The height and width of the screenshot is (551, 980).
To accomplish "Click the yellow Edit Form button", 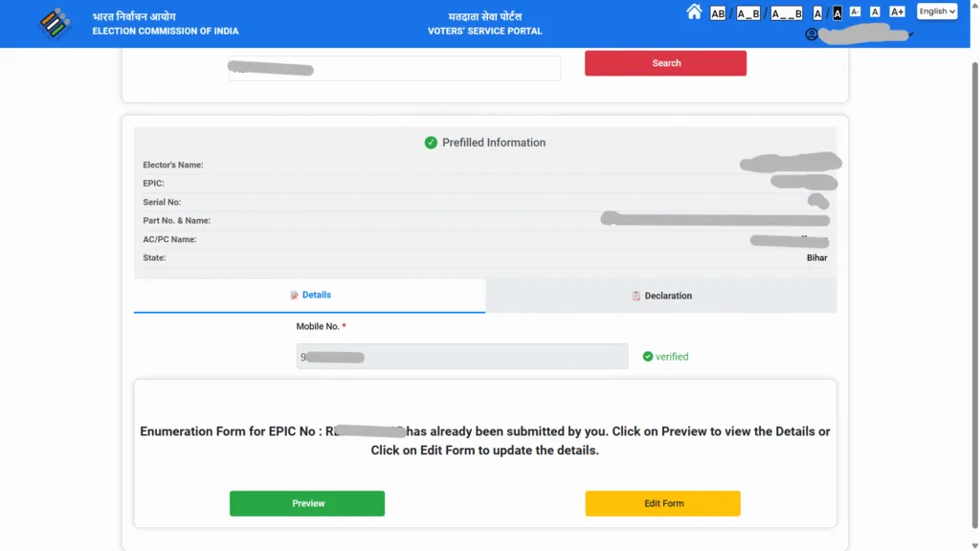I will [662, 503].
